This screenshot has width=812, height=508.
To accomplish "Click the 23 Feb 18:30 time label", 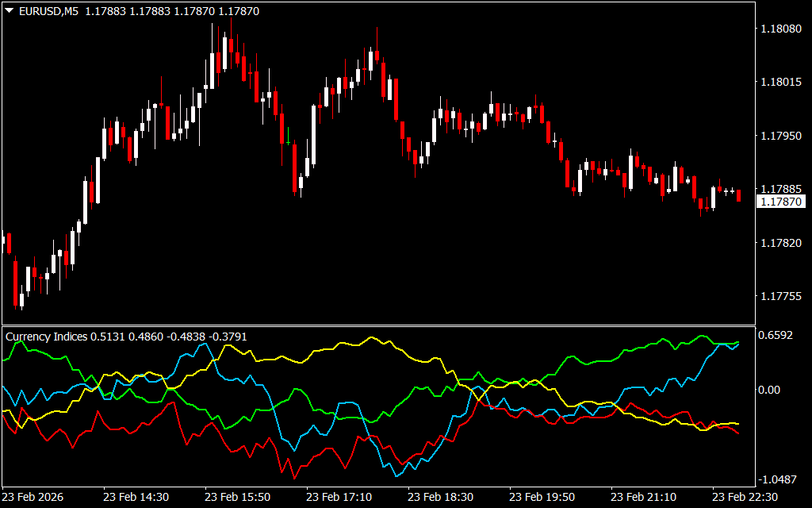I will (440, 497).
